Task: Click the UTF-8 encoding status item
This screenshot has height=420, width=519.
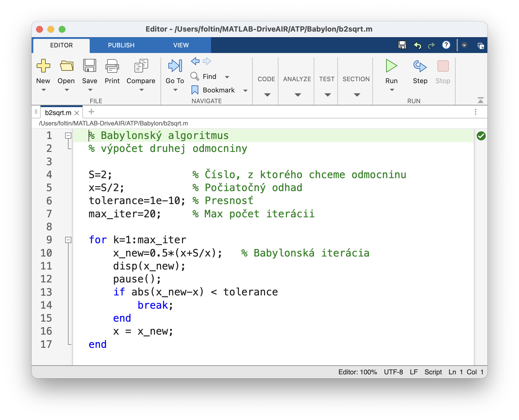Action: coord(393,372)
